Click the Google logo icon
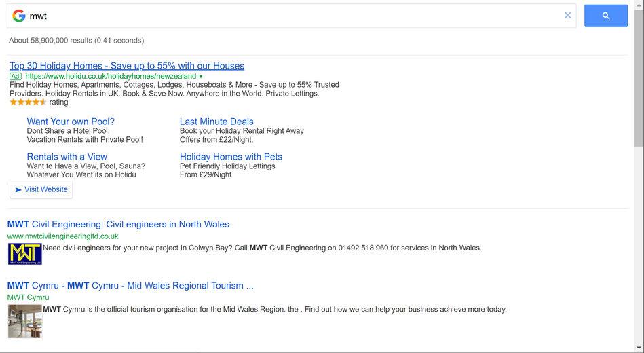The width and height of the screenshot is (644, 353). (x=18, y=16)
